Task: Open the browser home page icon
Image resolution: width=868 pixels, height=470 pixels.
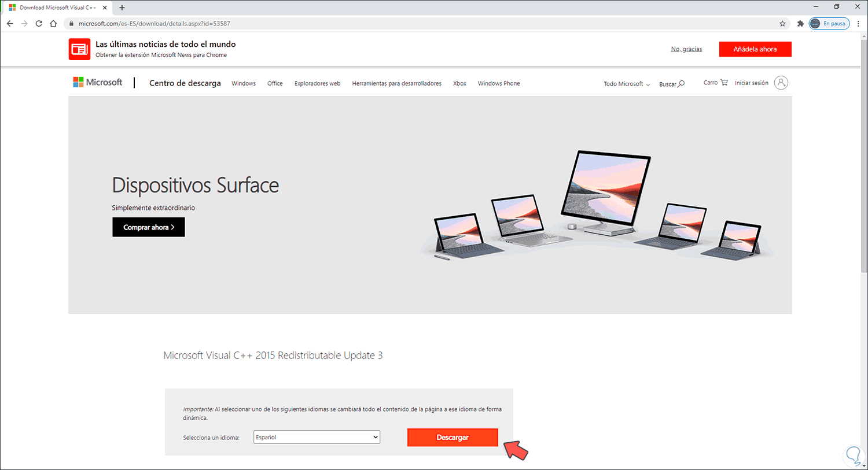Action: coord(53,24)
